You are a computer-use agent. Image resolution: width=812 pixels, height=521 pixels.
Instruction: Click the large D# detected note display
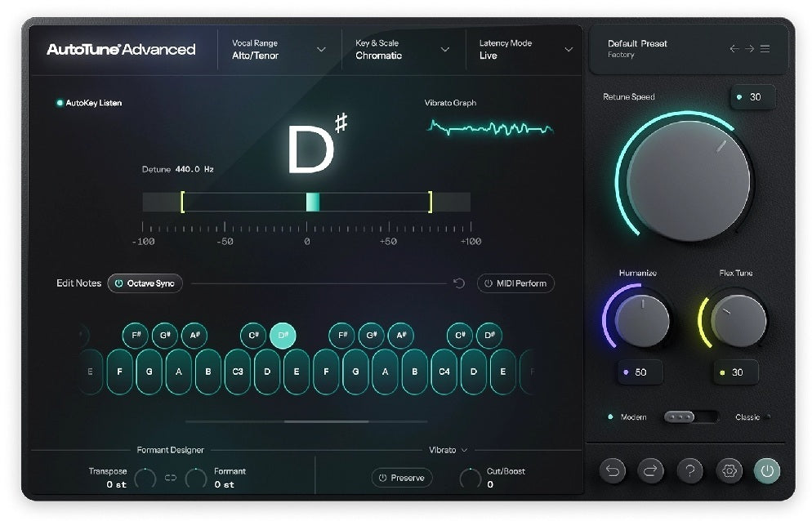pyautogui.click(x=318, y=144)
